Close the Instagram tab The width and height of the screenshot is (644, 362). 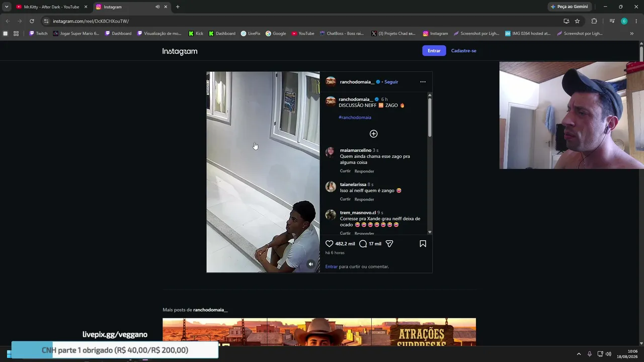[166, 7]
